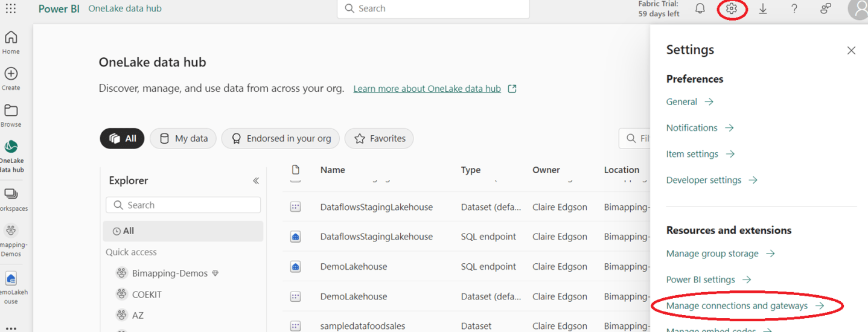
Task: Click OneLake data hub header breadcrumb
Action: point(125,8)
